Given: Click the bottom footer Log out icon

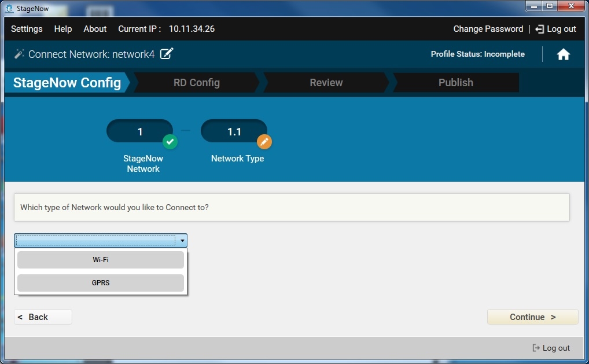Looking at the screenshot, I should (x=536, y=348).
